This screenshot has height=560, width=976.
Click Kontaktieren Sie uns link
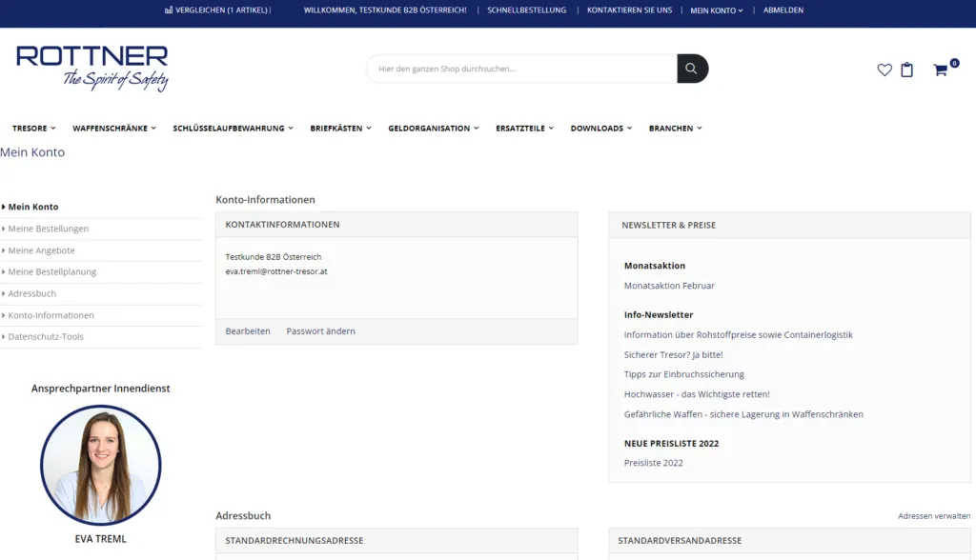point(629,10)
